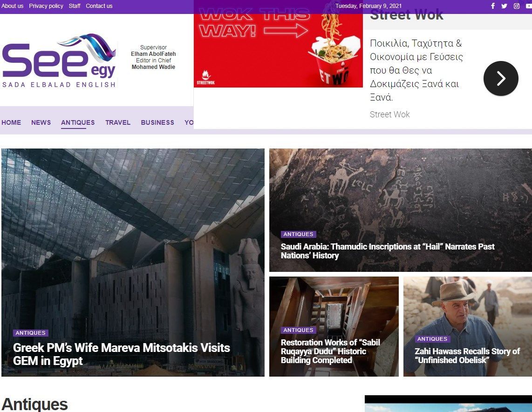Switch to the ANTIQUES menu section

[78, 122]
